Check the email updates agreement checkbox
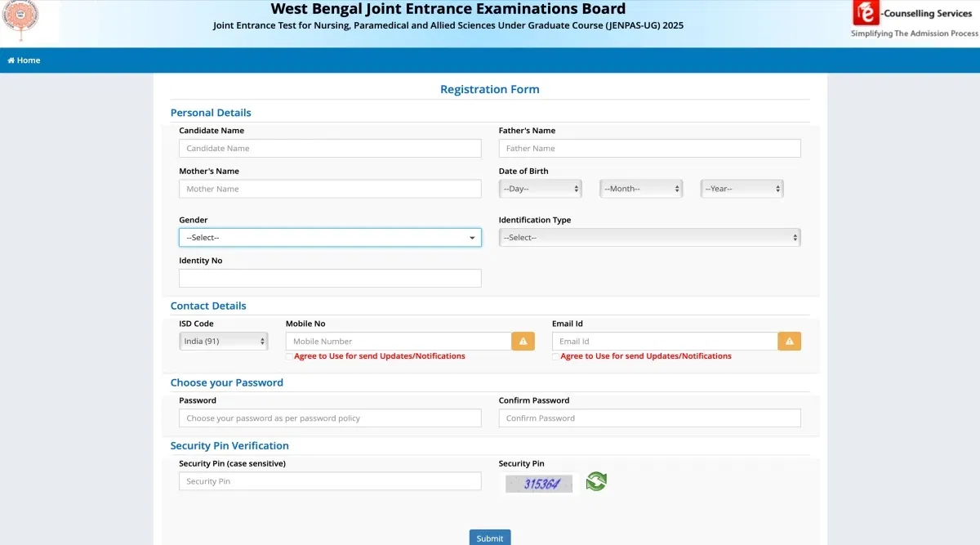Viewport: 980px width, 545px height. 555,357
